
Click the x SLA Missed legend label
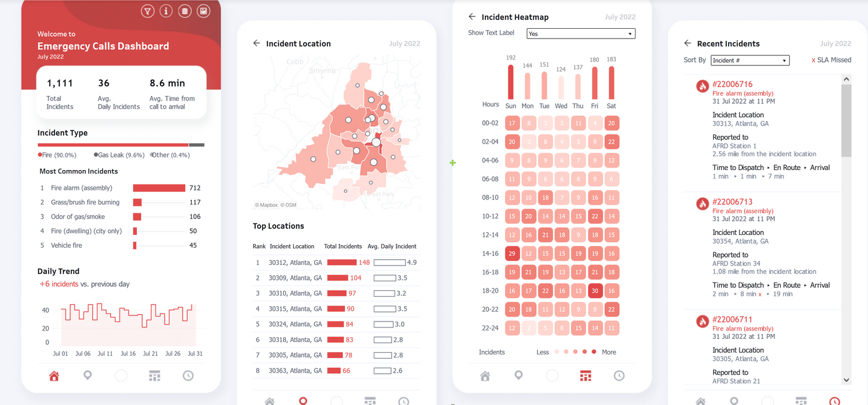point(831,60)
